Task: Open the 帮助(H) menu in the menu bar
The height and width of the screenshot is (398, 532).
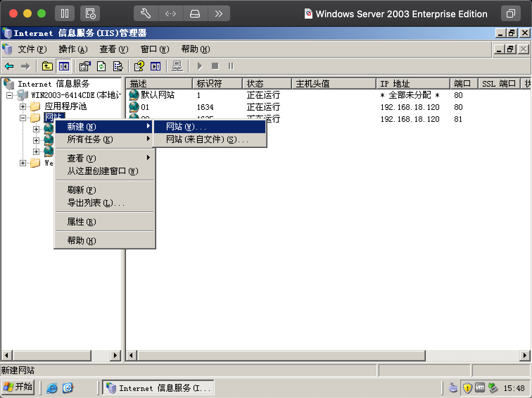Action: pyautogui.click(x=195, y=49)
